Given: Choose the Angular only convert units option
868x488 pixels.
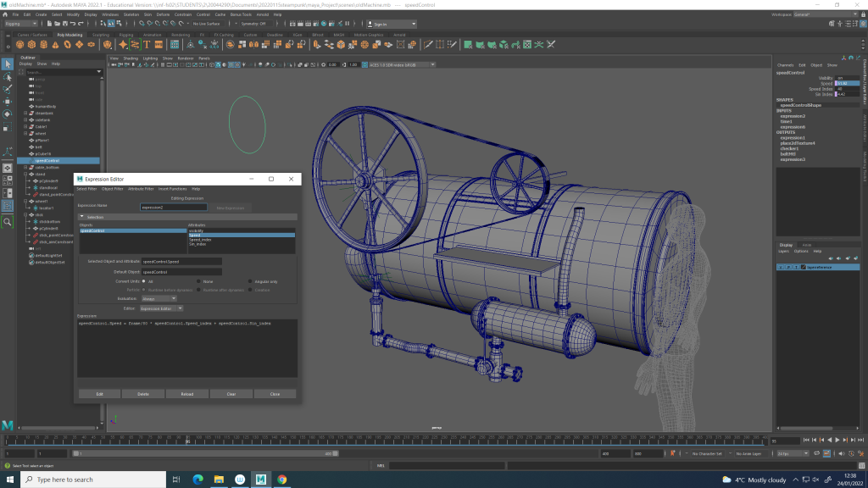Looking at the screenshot, I should click(251, 281).
